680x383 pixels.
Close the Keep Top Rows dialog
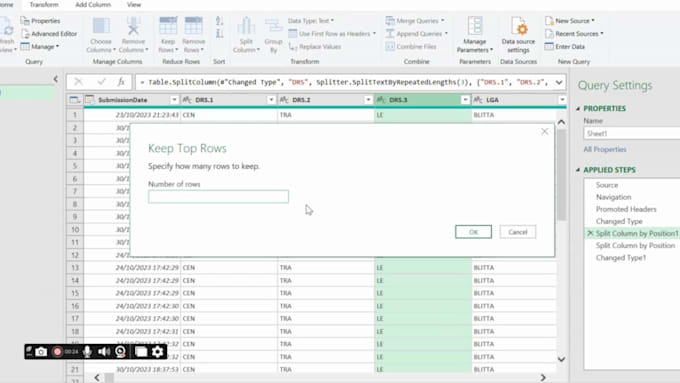pyautogui.click(x=545, y=131)
